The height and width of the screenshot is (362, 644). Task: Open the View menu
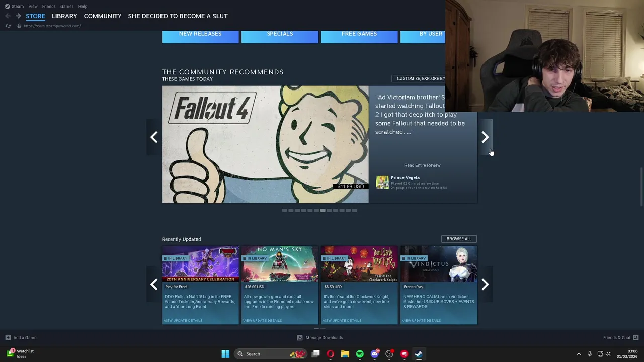(x=33, y=6)
